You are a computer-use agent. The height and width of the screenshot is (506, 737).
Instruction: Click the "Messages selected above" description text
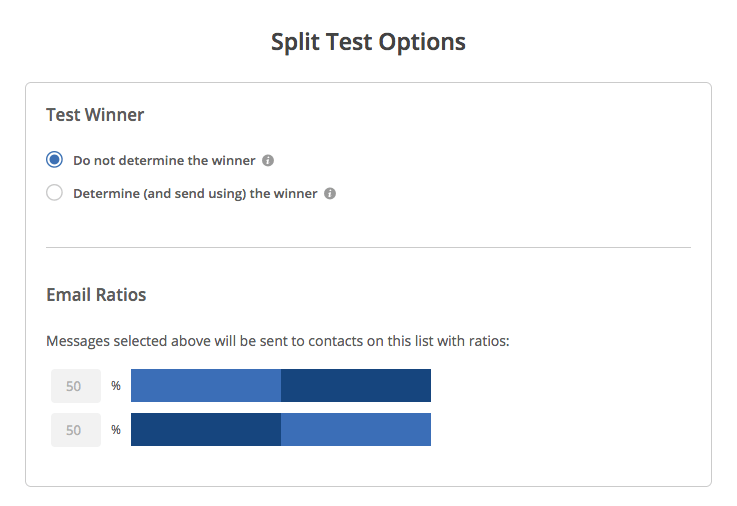[278, 341]
